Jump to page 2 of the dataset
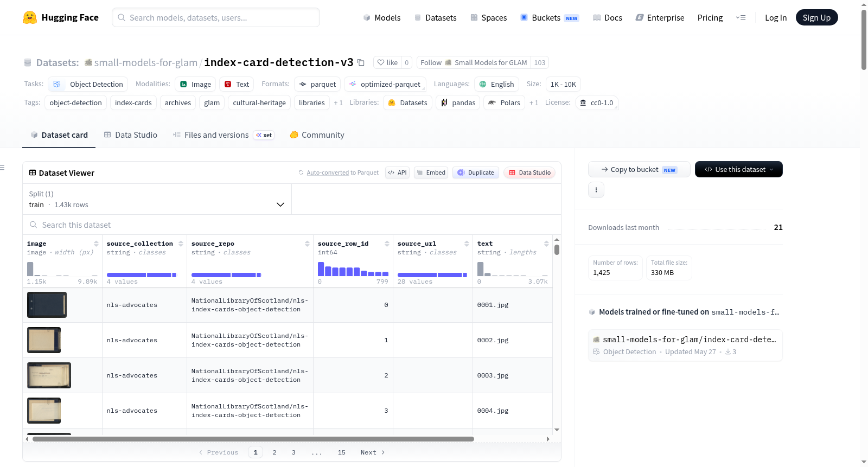The height and width of the screenshot is (467, 868). click(275, 452)
